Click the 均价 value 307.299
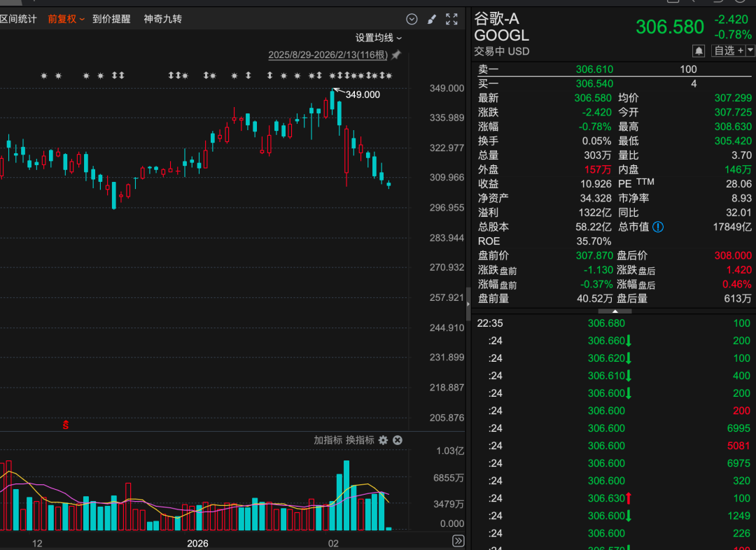 (733, 98)
